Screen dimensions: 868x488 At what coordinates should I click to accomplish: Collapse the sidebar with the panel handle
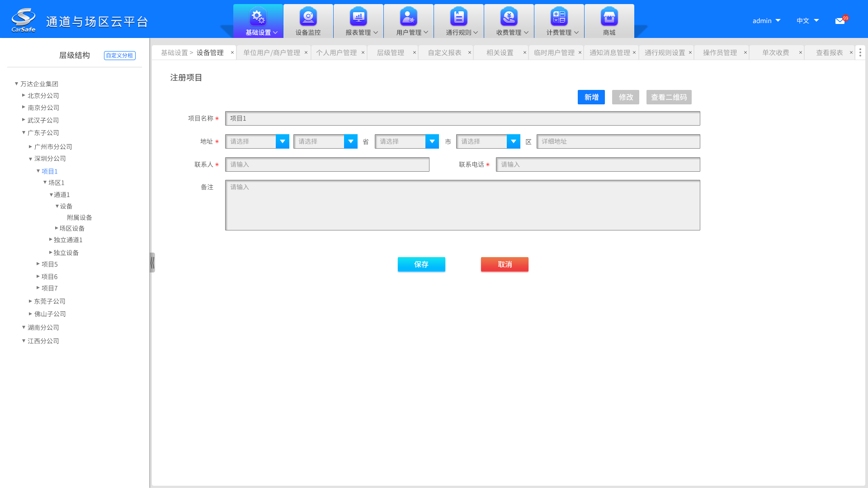click(152, 263)
